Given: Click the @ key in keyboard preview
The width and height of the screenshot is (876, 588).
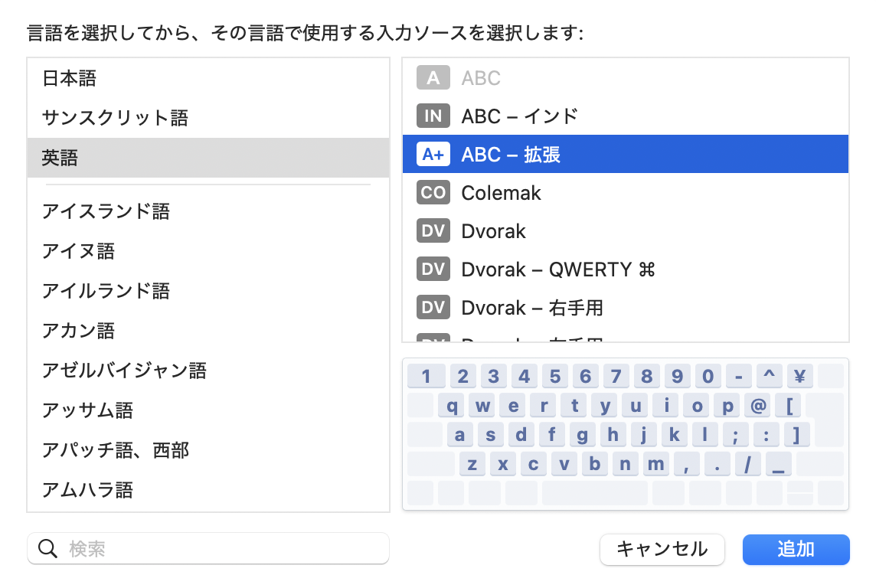Looking at the screenshot, I should coord(759,406).
